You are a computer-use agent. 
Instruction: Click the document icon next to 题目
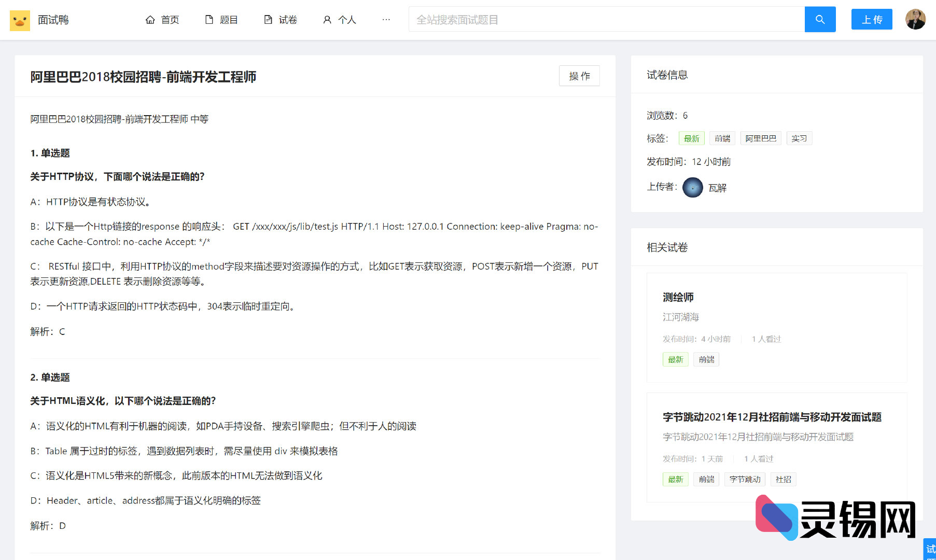click(208, 19)
